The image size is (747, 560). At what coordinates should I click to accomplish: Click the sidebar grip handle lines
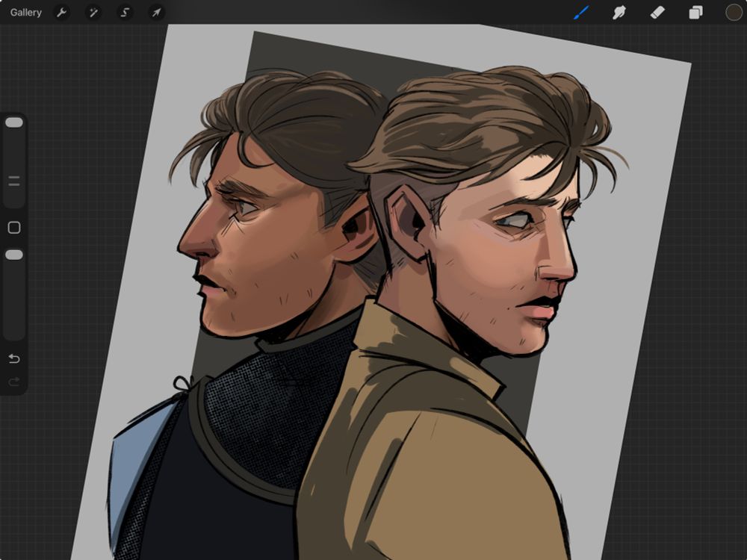point(13,181)
